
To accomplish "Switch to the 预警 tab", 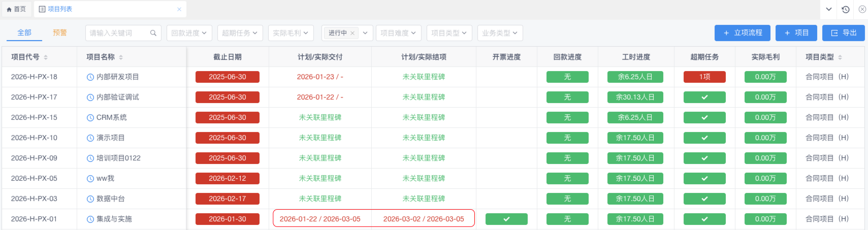I will 60,32.
